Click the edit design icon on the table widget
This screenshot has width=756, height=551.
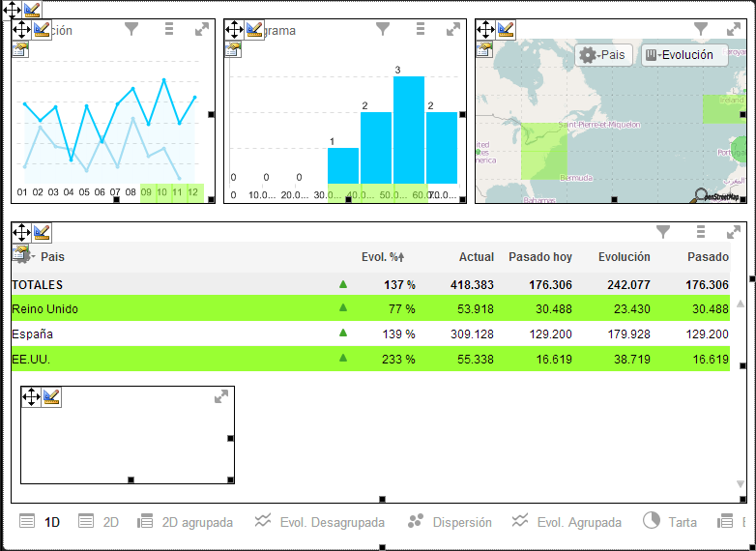pyautogui.click(x=42, y=232)
